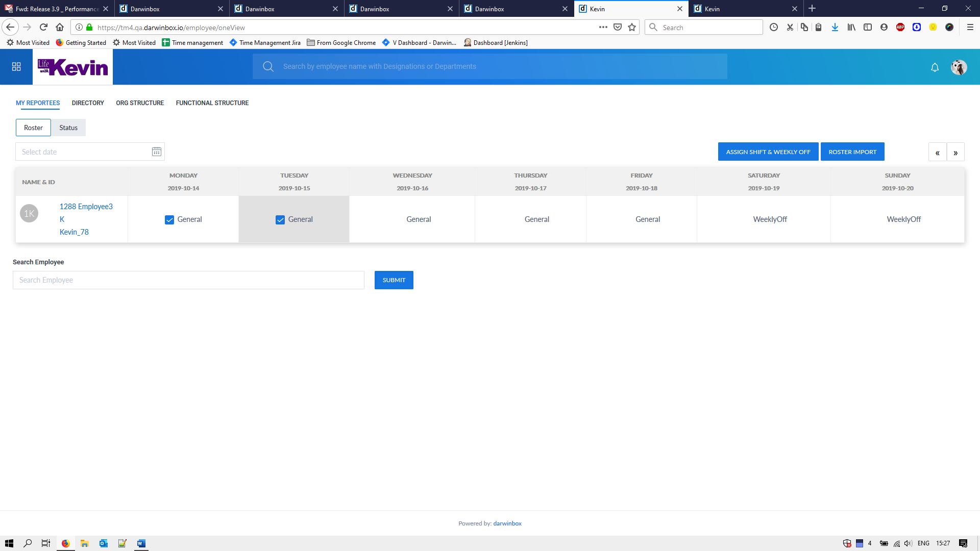
Task: Click Assign Shift & Weekly Off button
Action: point(768,152)
